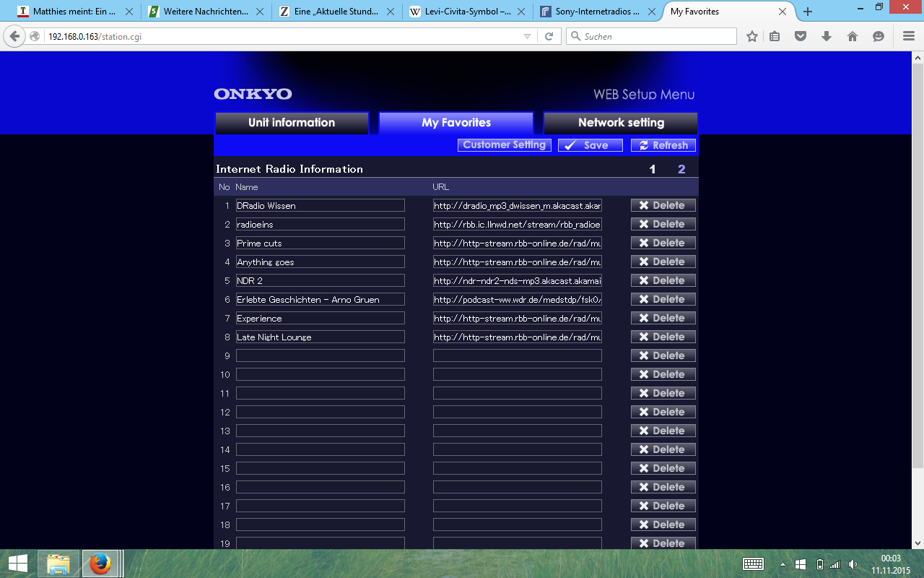This screenshot has width=924, height=578.
Task: Open the downloads arrow icon
Action: point(827,36)
